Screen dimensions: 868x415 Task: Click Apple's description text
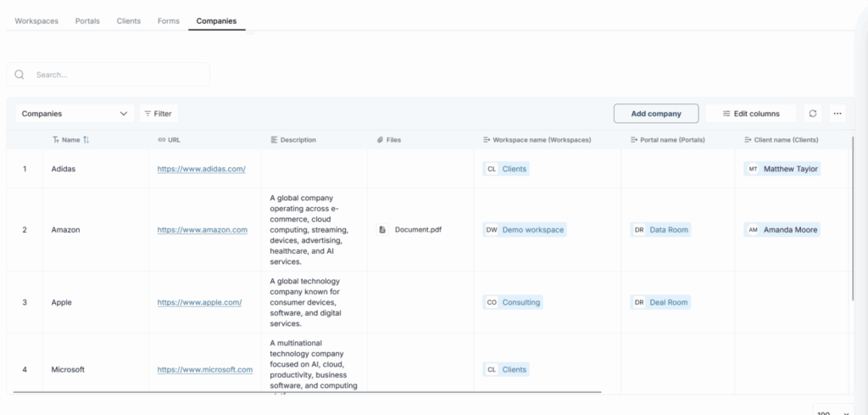pyautogui.click(x=305, y=302)
